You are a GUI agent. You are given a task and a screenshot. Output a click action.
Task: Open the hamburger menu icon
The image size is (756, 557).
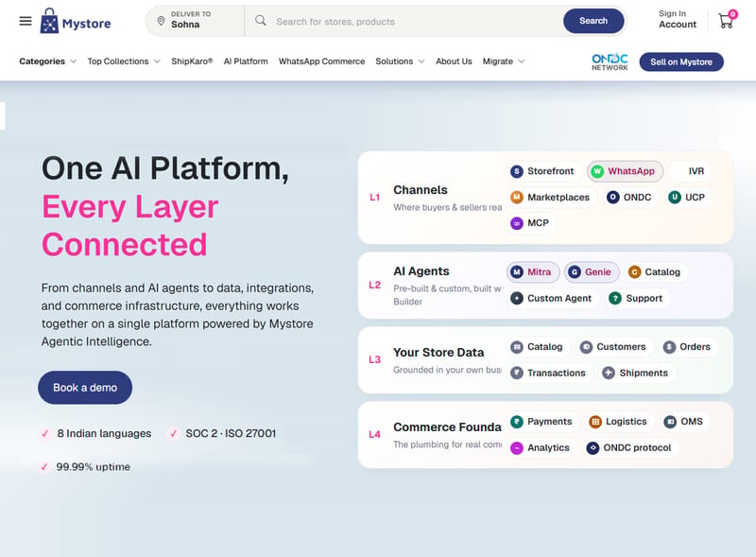pyautogui.click(x=26, y=21)
